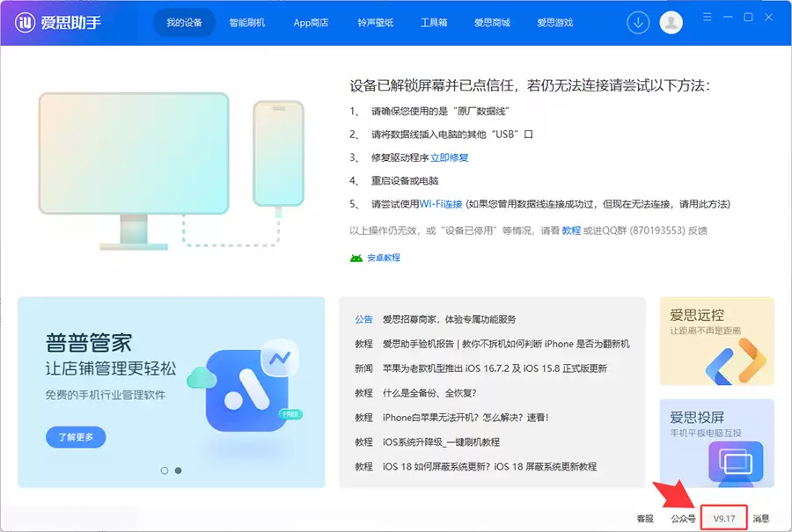Click the computer monitor illustration
Image resolution: width=792 pixels, height=532 pixels.
134,171
